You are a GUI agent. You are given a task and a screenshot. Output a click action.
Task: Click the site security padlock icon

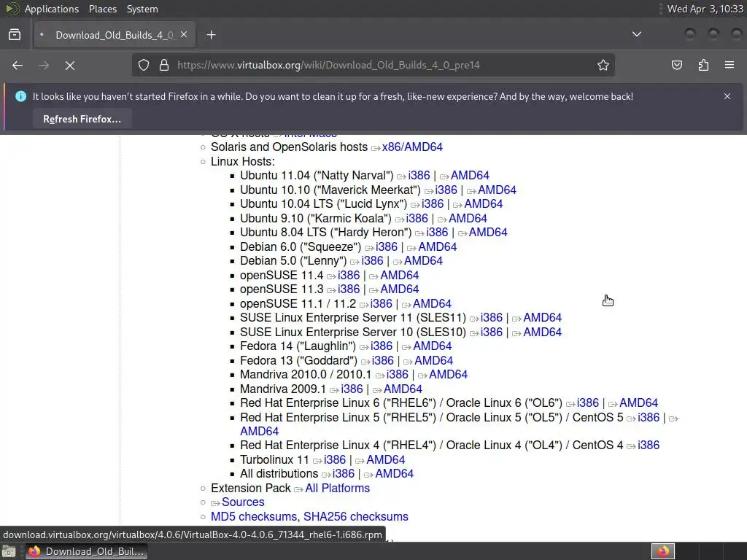pyautogui.click(x=164, y=65)
